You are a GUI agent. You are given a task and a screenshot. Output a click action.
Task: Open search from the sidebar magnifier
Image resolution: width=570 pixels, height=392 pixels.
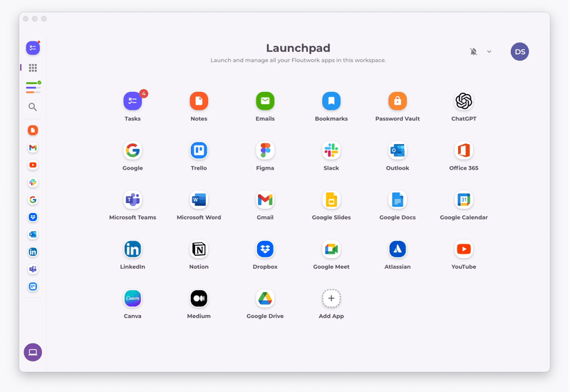pyautogui.click(x=33, y=107)
